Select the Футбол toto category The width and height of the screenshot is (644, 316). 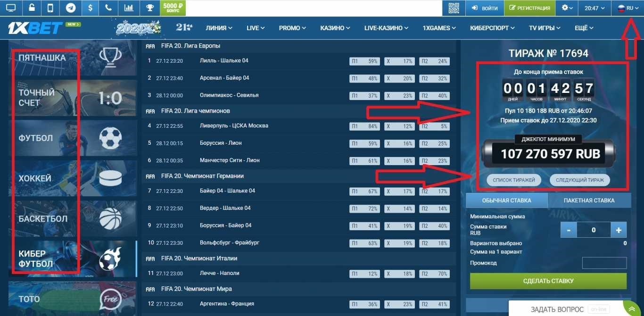tap(73, 138)
